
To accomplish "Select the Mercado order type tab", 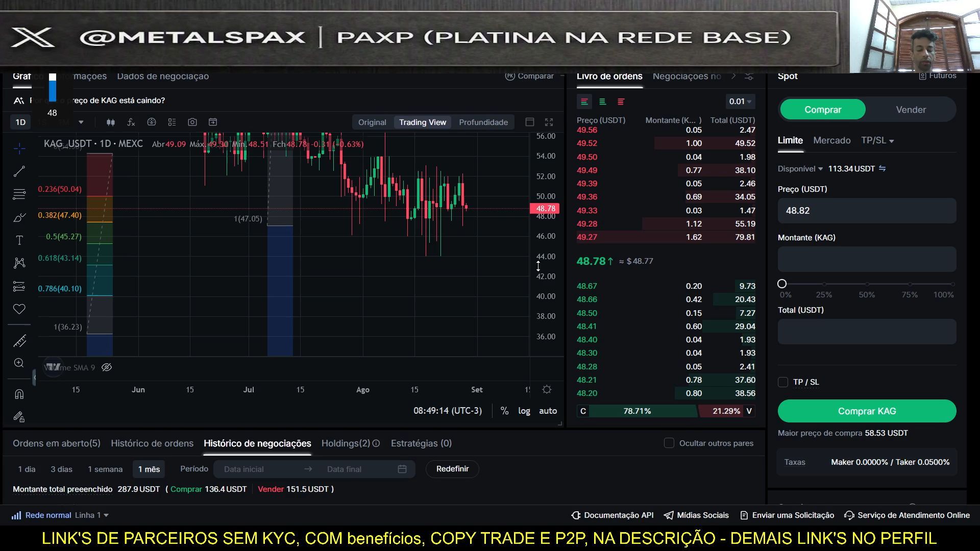I will 832,141.
